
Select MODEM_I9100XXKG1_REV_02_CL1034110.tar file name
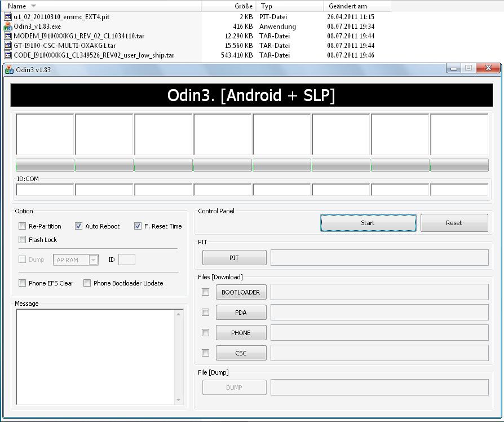[x=79, y=36]
